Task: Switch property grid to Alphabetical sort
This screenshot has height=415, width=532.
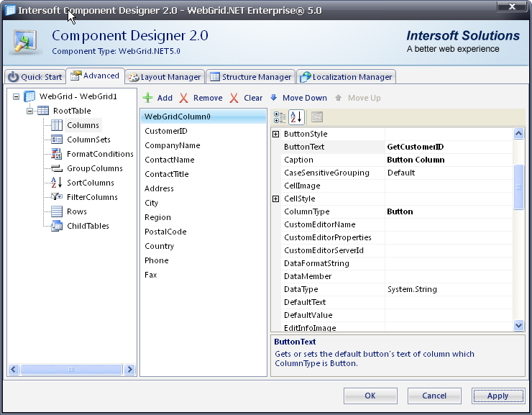Action: click(296, 117)
